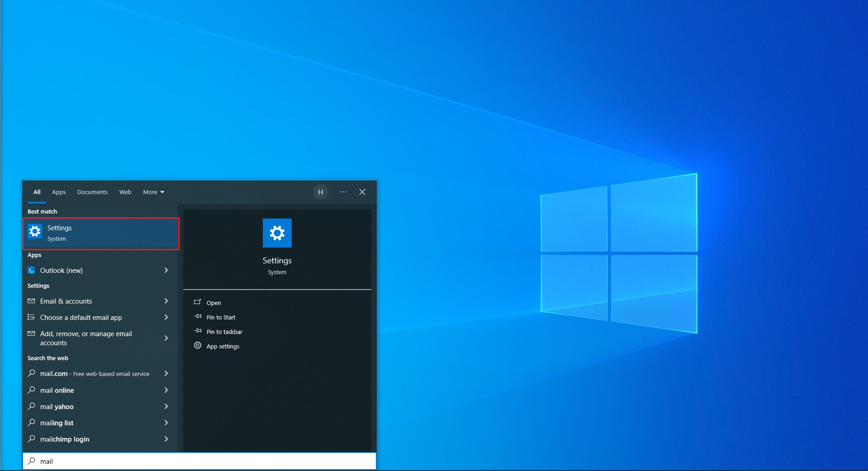
Task: Open the Settings best match result
Action: click(x=101, y=233)
